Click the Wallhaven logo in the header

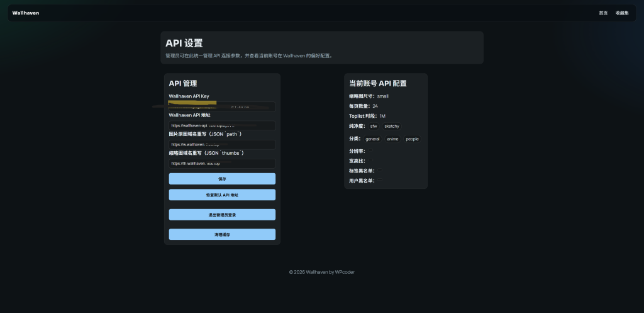click(x=26, y=13)
